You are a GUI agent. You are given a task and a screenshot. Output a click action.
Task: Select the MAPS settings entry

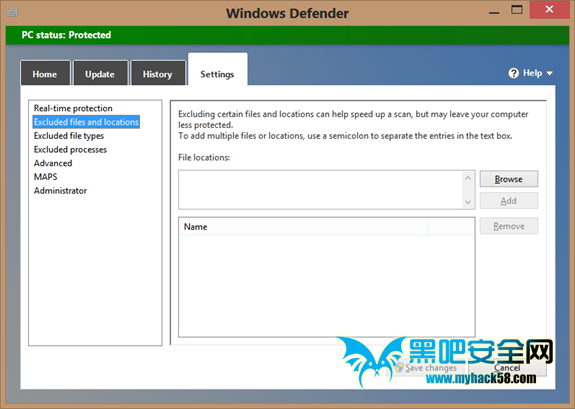(x=45, y=177)
